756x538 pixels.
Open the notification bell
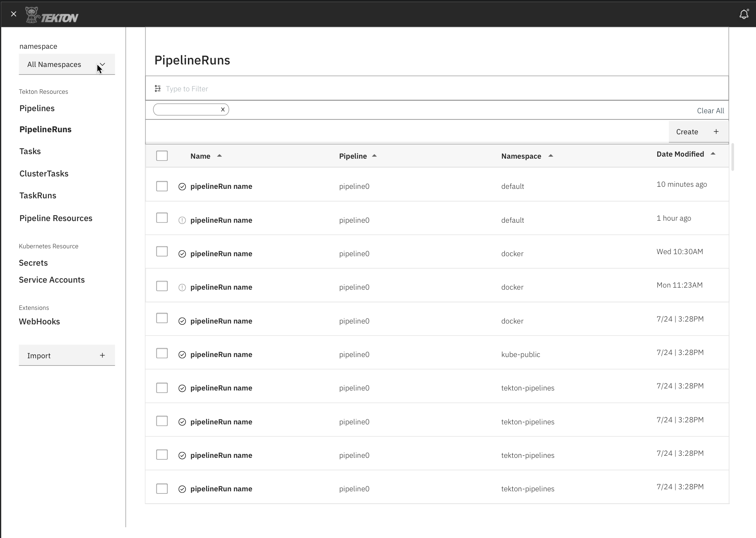pos(744,14)
